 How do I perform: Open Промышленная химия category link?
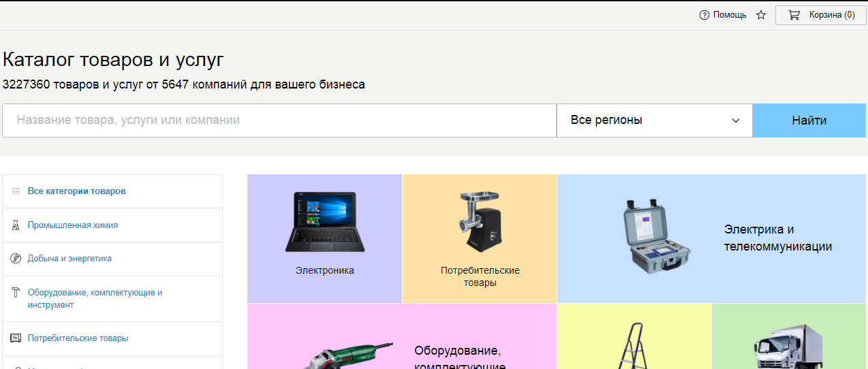[73, 225]
